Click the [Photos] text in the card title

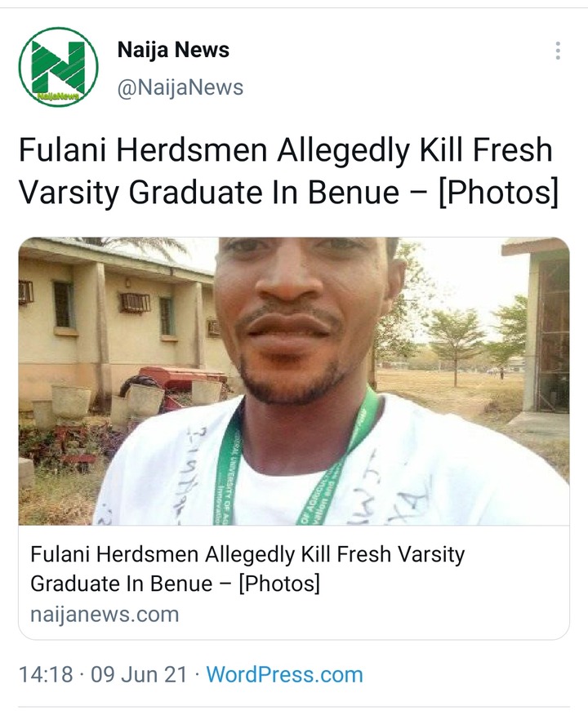point(279,584)
